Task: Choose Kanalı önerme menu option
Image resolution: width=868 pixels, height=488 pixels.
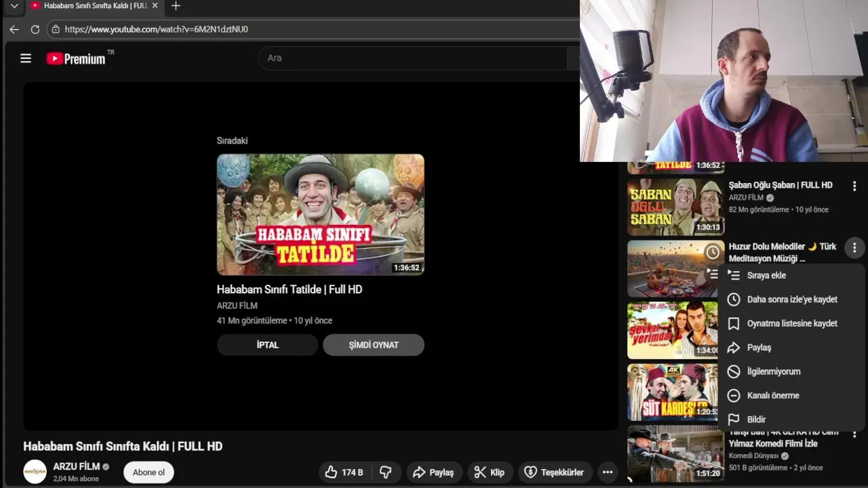Action: point(791,396)
